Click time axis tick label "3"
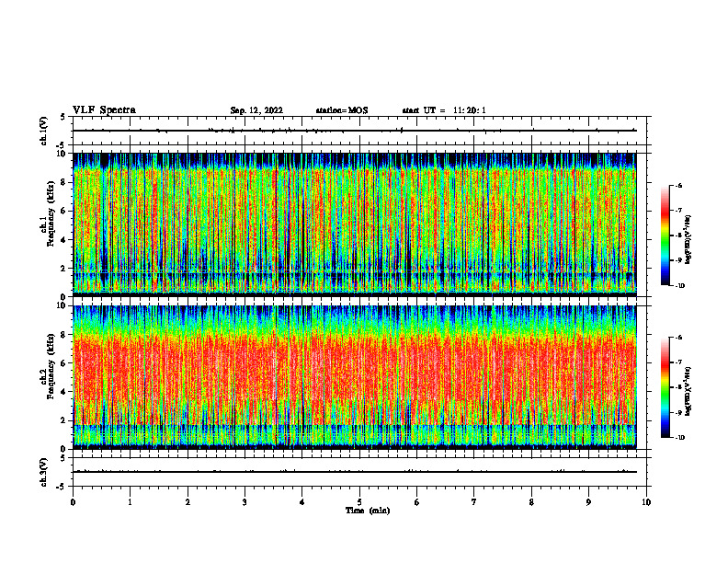The image size is (728, 563). 245,502
